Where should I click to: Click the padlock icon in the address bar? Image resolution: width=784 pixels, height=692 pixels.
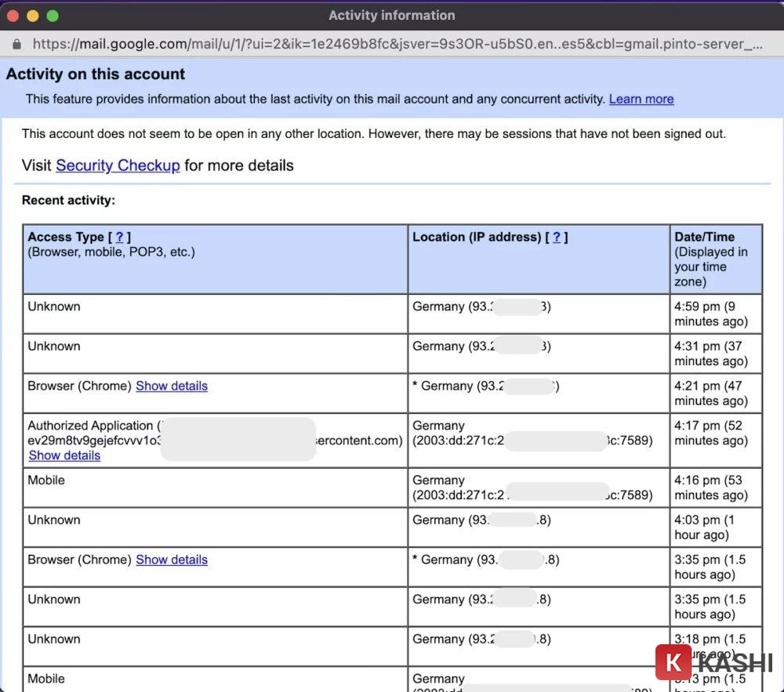pyautogui.click(x=16, y=44)
